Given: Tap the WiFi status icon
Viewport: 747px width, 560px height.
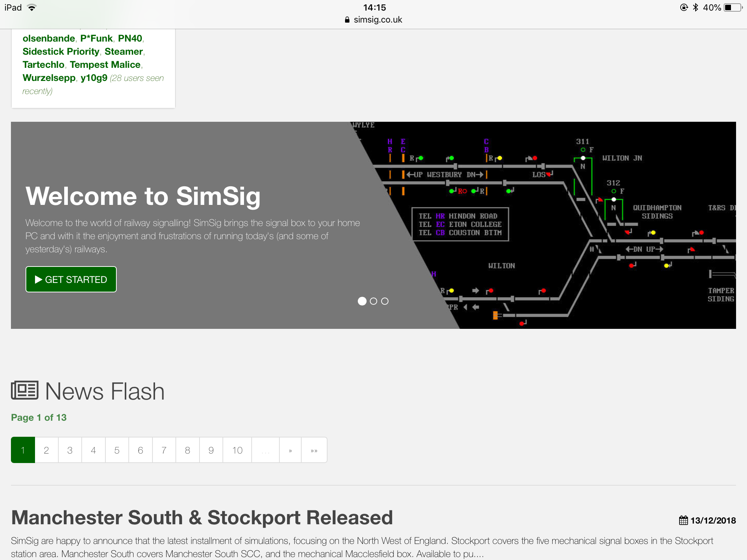Looking at the screenshot, I should (x=32, y=8).
